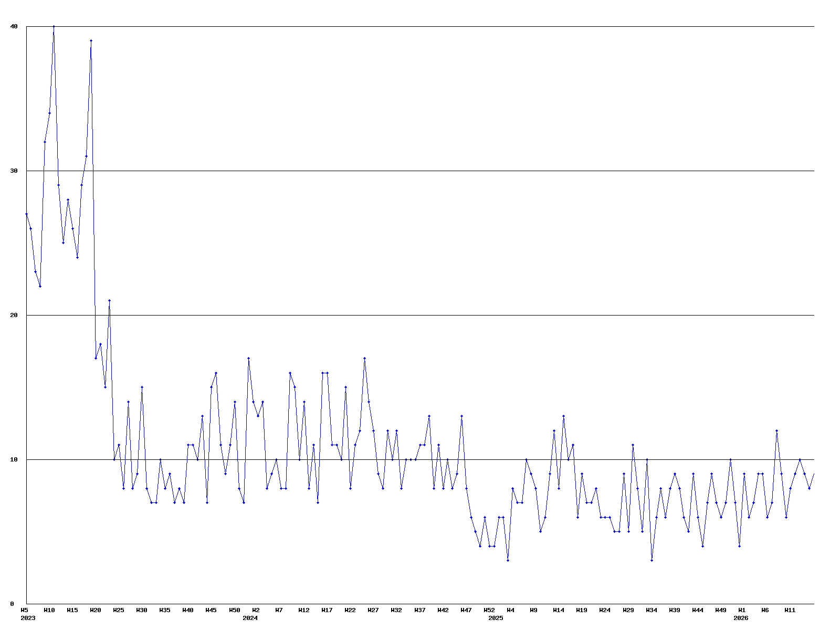Select the W5 label on the x-axis

[24, 610]
